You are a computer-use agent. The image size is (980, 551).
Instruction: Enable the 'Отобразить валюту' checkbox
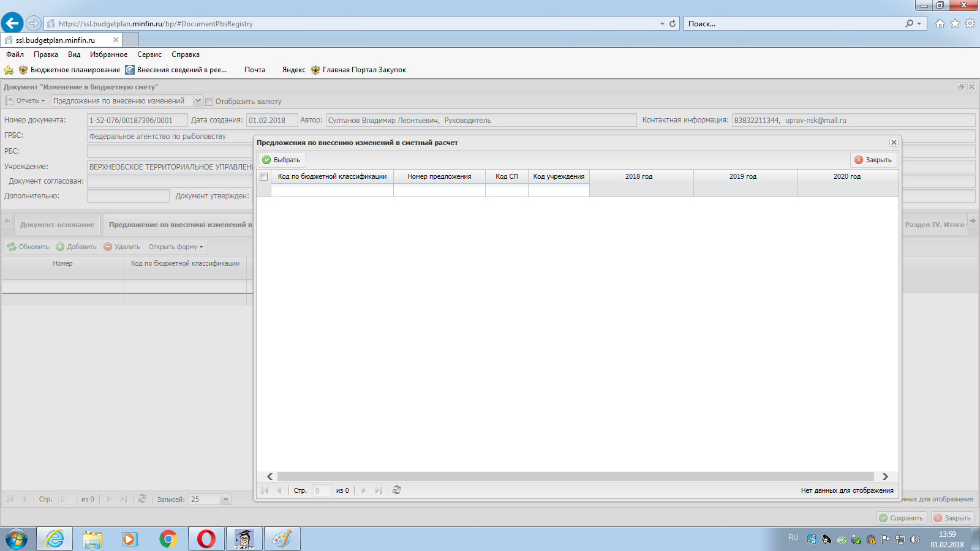[x=209, y=102]
